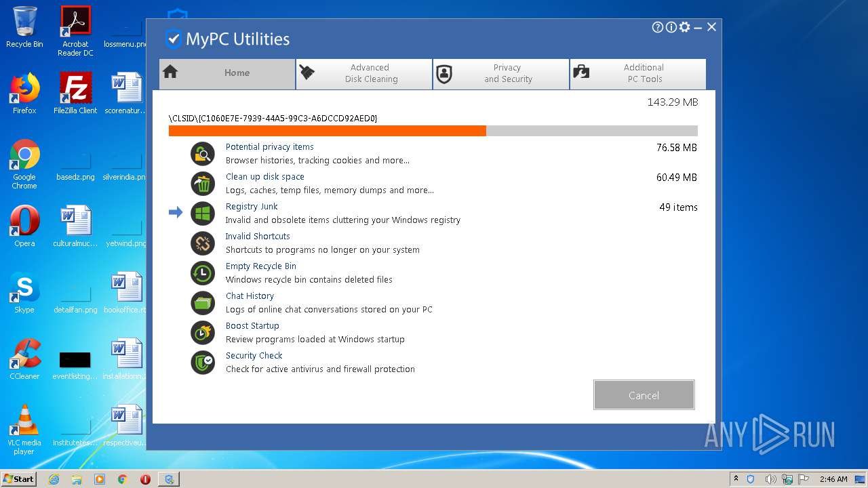Click the 49 items registry count
Screen dimensions: 868x488
click(678, 207)
